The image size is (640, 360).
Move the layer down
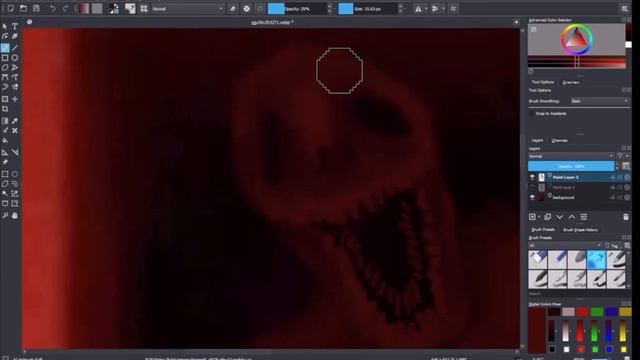coord(560,217)
